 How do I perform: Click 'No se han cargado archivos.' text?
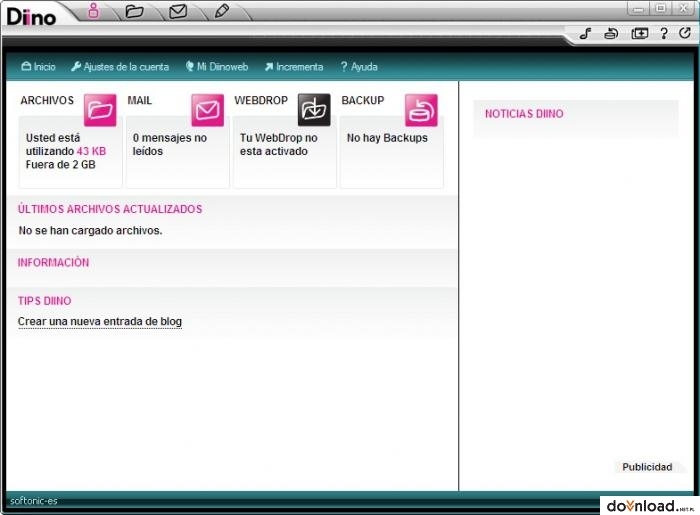[90, 231]
